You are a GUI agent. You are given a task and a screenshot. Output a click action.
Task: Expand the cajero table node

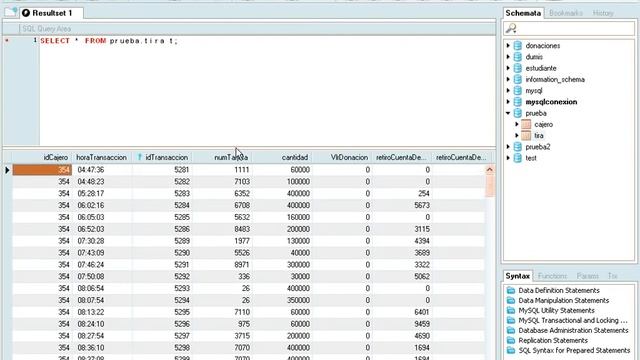coord(517,124)
